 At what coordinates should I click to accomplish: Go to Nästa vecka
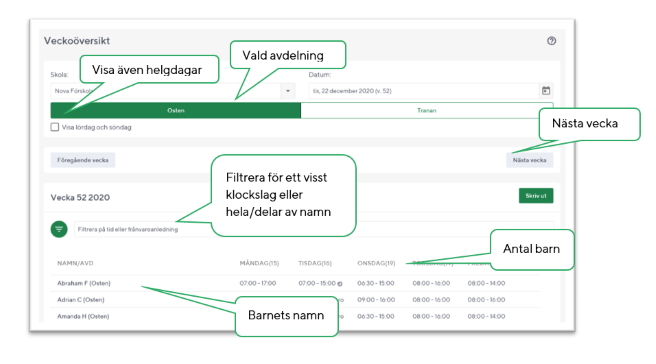(530, 160)
